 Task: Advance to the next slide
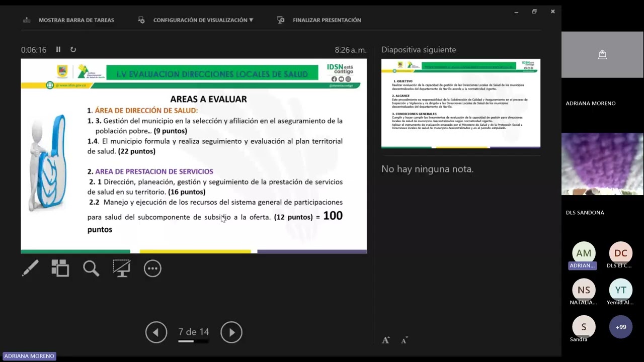231,332
